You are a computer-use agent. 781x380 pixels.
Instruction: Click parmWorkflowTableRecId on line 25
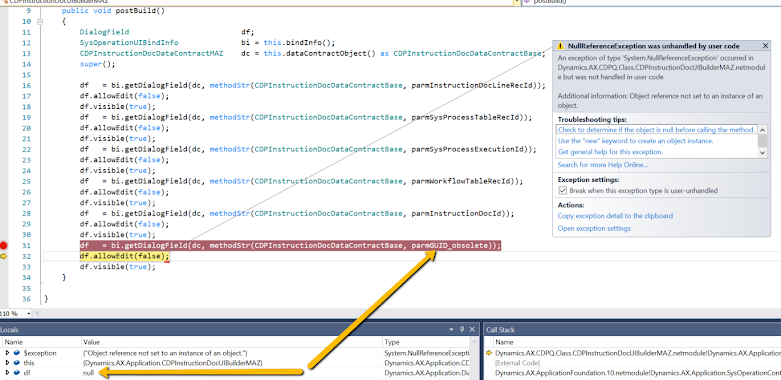point(461,181)
